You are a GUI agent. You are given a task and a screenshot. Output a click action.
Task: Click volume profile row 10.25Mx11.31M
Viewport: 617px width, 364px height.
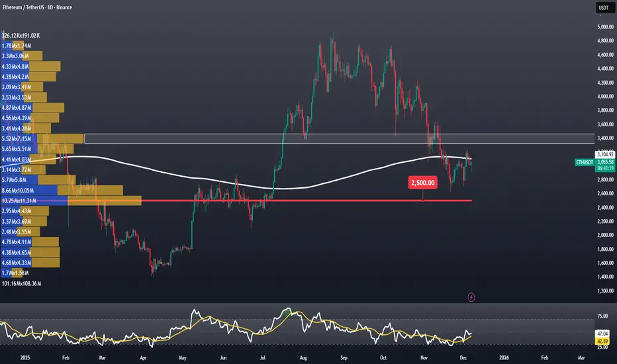coord(71,201)
